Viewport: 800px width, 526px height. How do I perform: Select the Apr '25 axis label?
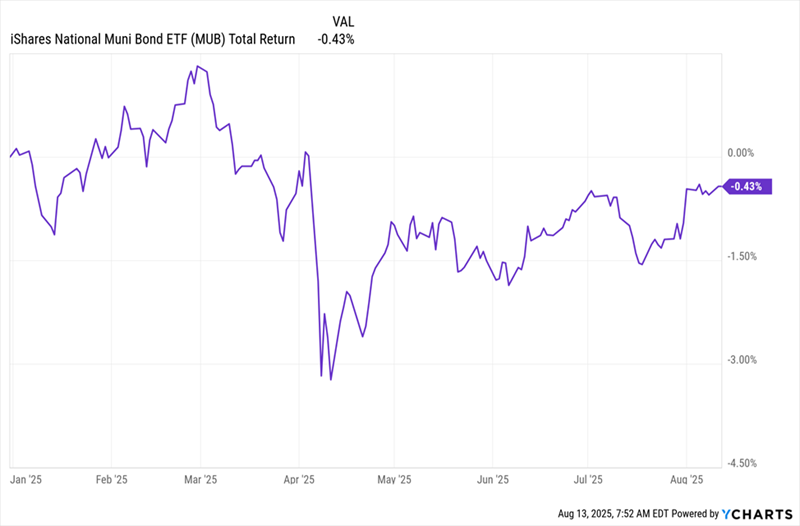(300, 478)
